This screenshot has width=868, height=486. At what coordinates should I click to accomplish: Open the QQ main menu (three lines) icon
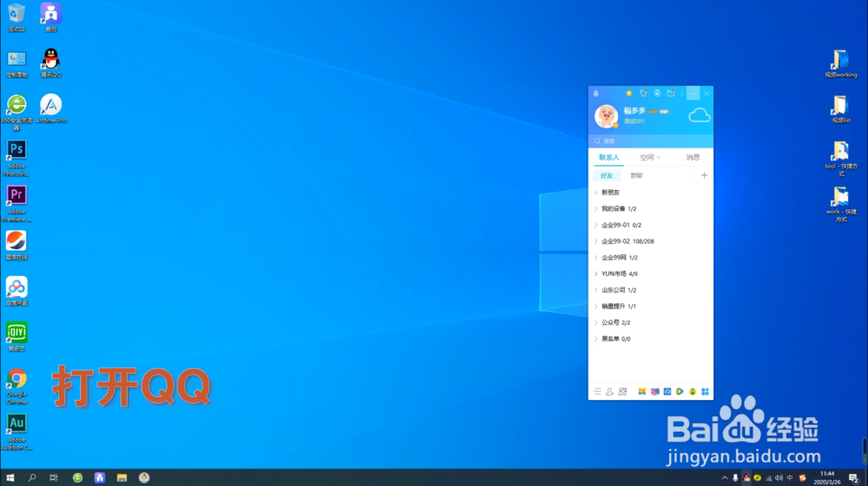coord(597,391)
